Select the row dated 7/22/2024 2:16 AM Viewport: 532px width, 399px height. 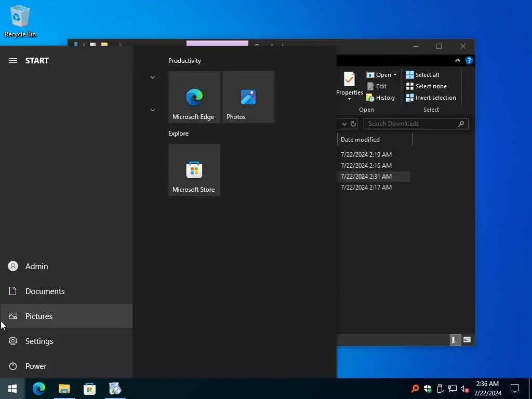point(366,166)
